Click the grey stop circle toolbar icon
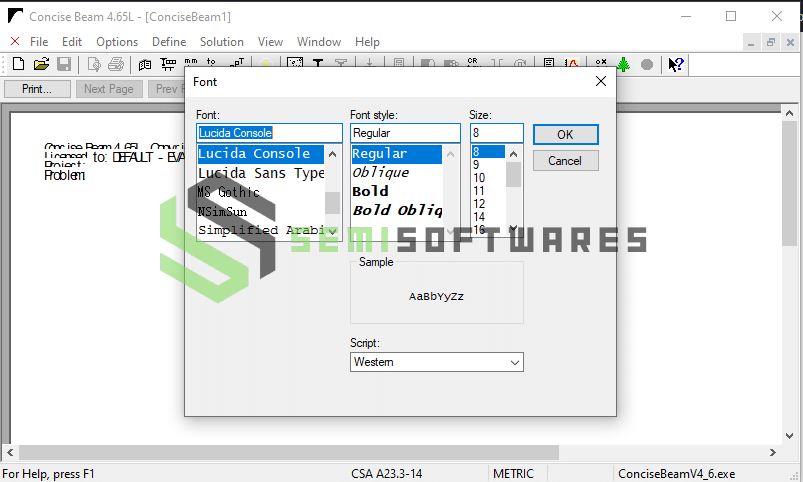 647,65
